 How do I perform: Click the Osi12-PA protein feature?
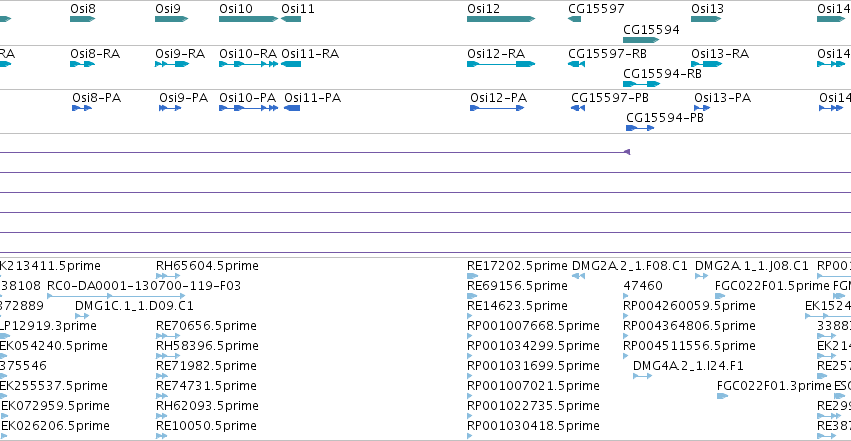point(497,108)
